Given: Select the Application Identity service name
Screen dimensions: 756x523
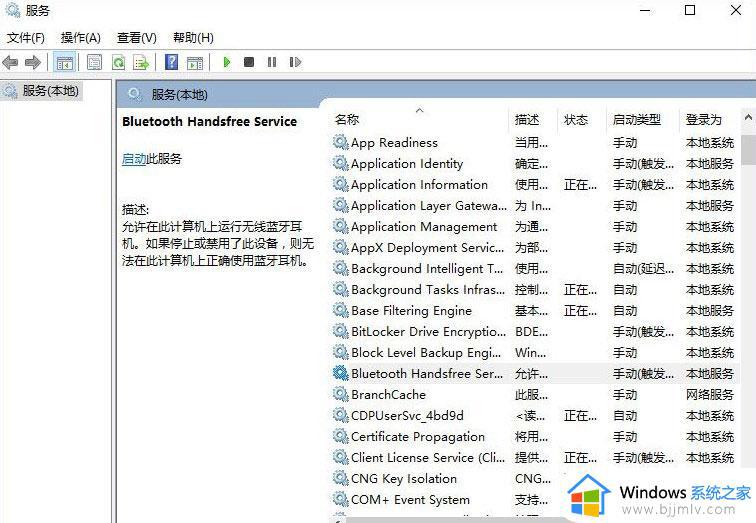Looking at the screenshot, I should 407,164.
